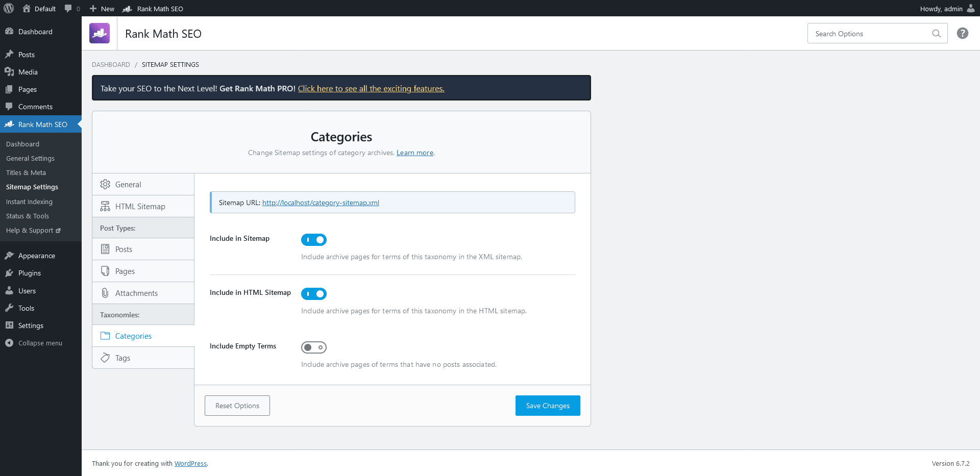Viewport: 980px width, 476px height.
Task: Open the WordPress logo menu
Action: pos(9,8)
